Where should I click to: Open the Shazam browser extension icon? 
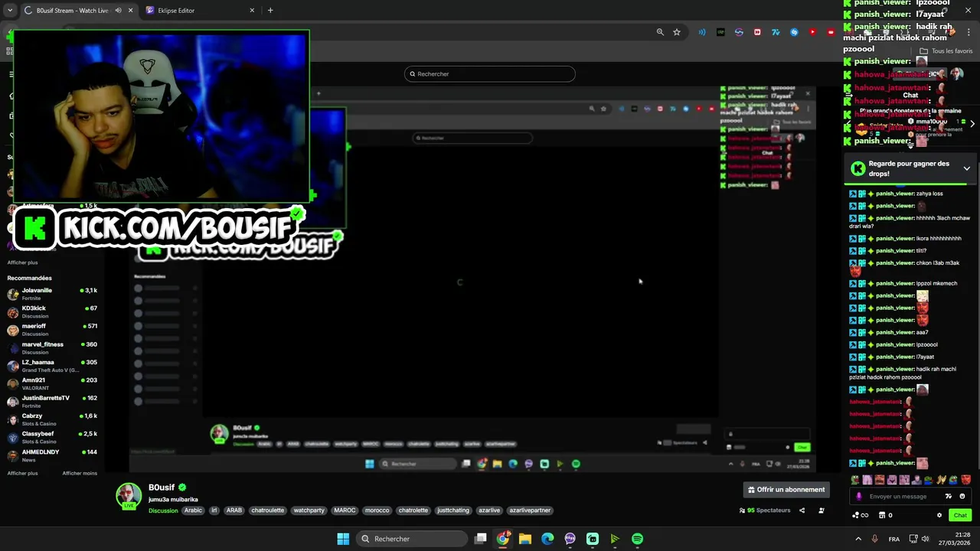coord(794,32)
